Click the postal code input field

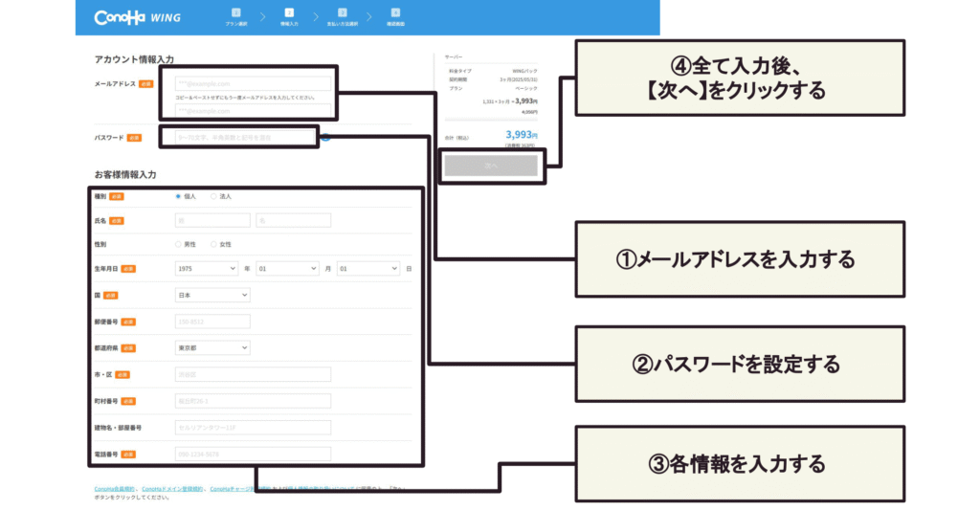(x=212, y=322)
